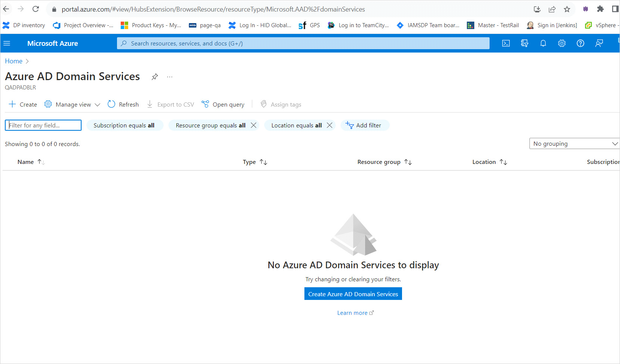This screenshot has height=364, width=620.
Task: Click Create Azure AD Domain Services button
Action: 353,294
